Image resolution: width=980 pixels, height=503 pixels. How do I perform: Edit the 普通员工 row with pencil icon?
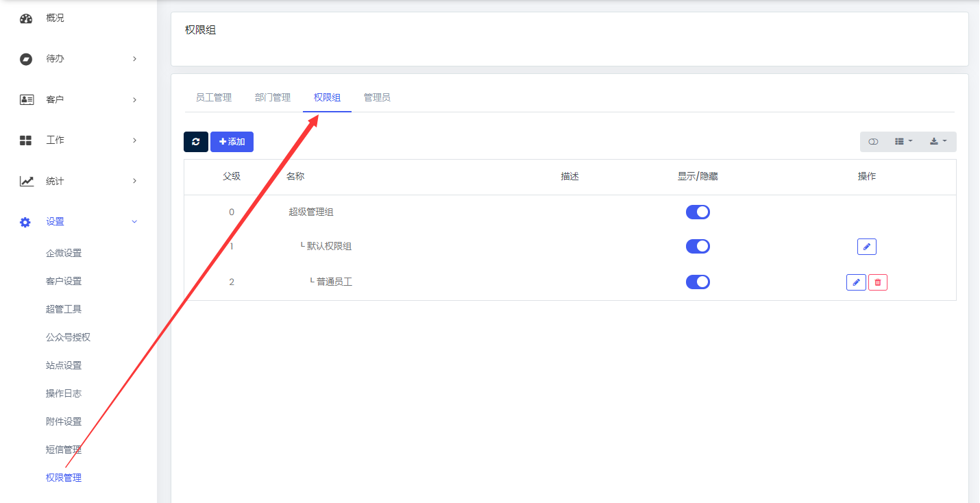pyautogui.click(x=856, y=282)
